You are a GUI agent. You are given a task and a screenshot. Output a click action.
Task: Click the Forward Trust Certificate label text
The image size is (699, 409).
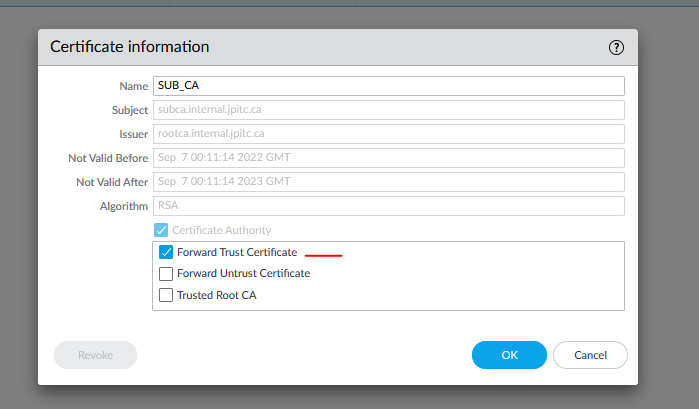(x=237, y=252)
